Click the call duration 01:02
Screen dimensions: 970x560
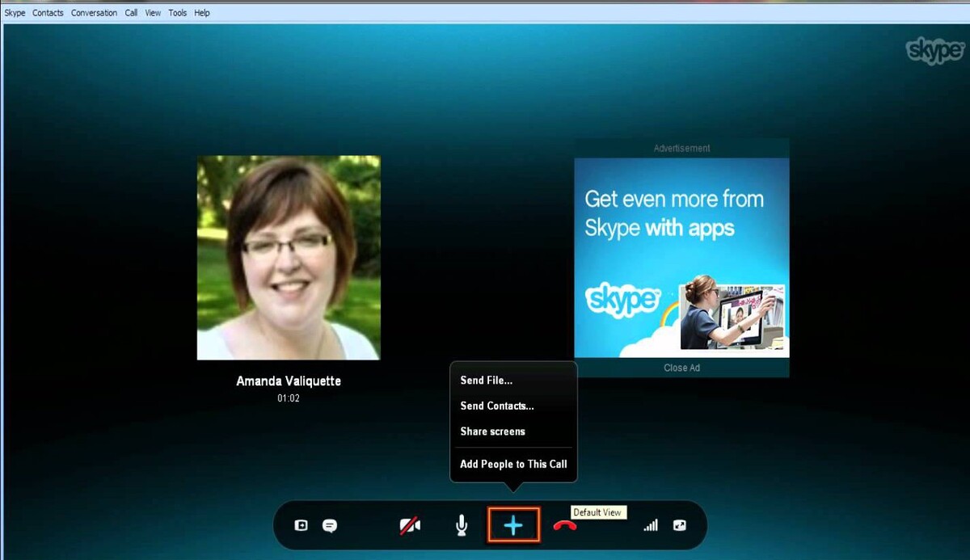point(289,398)
